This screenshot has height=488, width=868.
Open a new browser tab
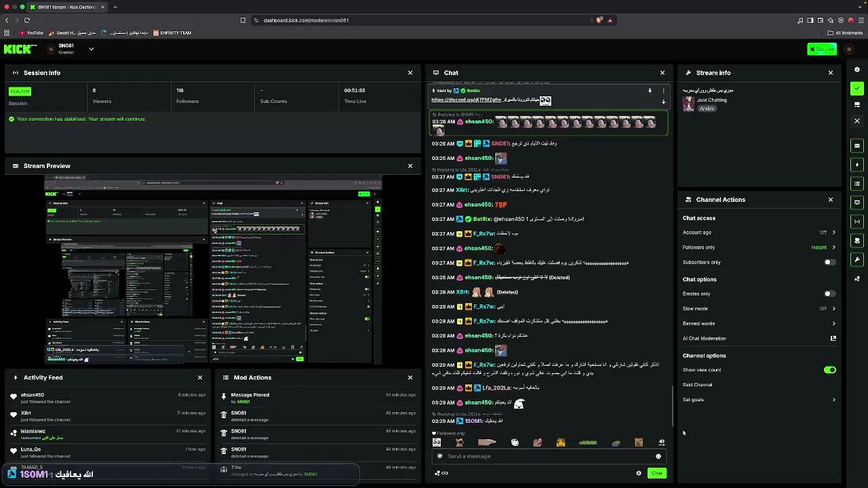coord(115,7)
